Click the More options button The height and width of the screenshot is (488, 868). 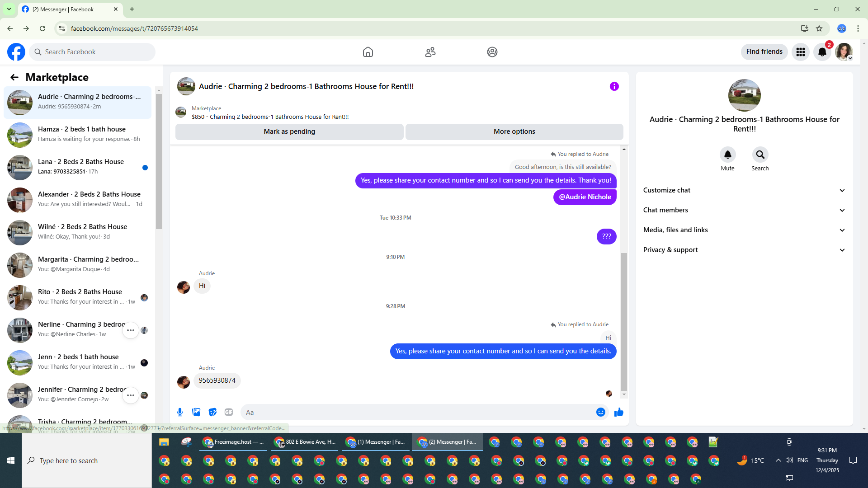click(514, 131)
